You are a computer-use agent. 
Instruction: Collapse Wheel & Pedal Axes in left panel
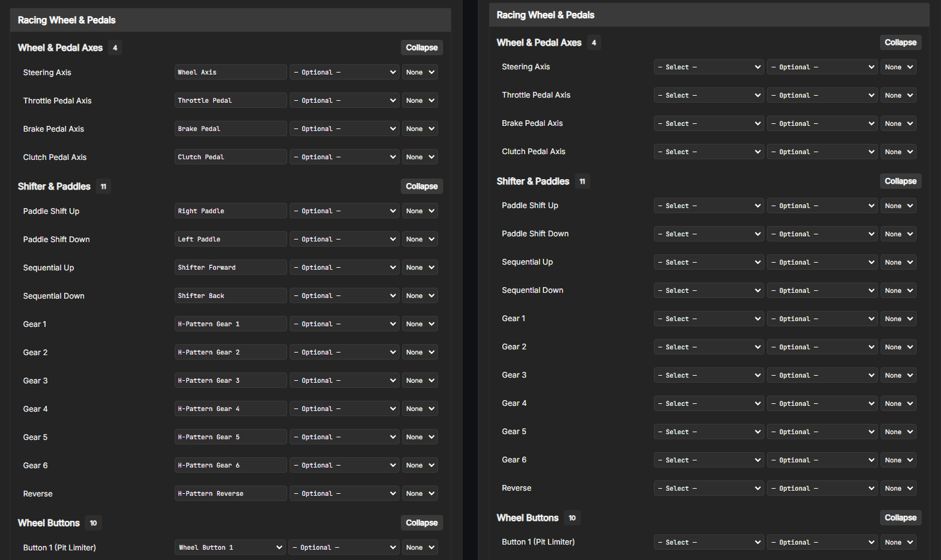click(421, 48)
